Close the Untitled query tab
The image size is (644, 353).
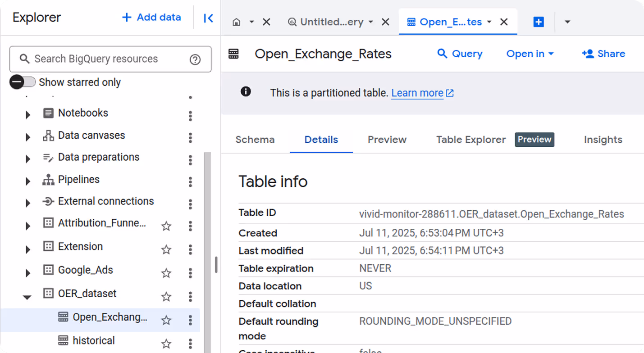[385, 22]
